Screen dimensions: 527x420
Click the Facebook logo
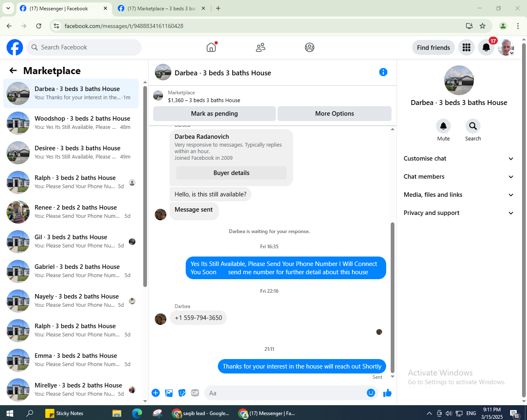click(15, 47)
